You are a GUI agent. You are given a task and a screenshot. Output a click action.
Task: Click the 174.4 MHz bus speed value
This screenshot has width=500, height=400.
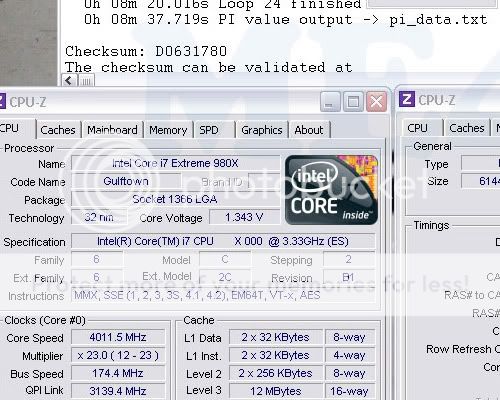(x=118, y=373)
